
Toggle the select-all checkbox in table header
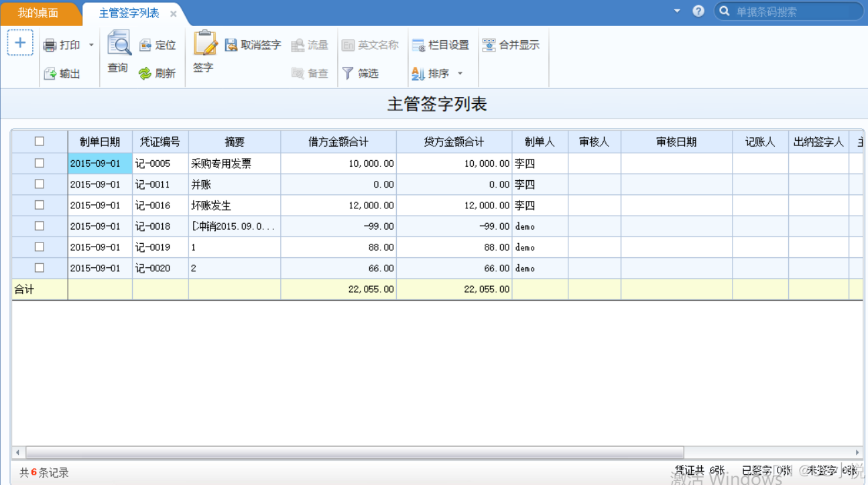(x=40, y=141)
